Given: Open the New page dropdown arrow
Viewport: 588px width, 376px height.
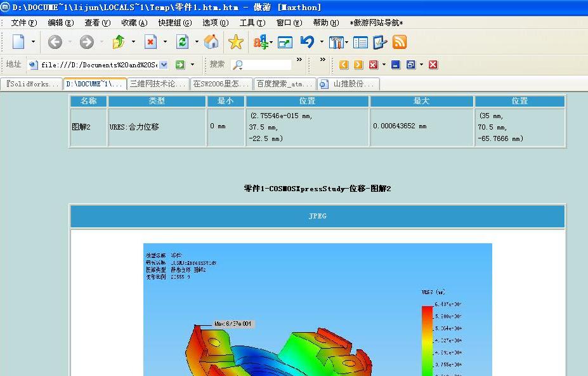Looking at the screenshot, I should pyautogui.click(x=33, y=42).
